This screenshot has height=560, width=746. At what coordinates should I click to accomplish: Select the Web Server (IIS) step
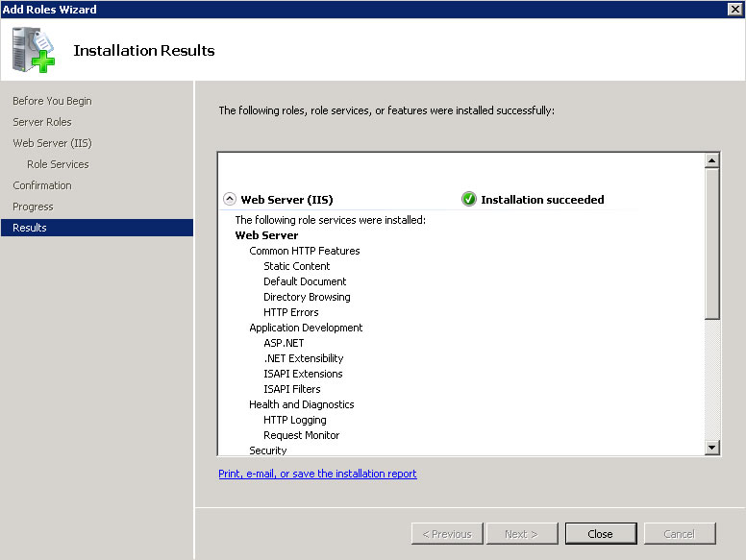pyautogui.click(x=52, y=143)
